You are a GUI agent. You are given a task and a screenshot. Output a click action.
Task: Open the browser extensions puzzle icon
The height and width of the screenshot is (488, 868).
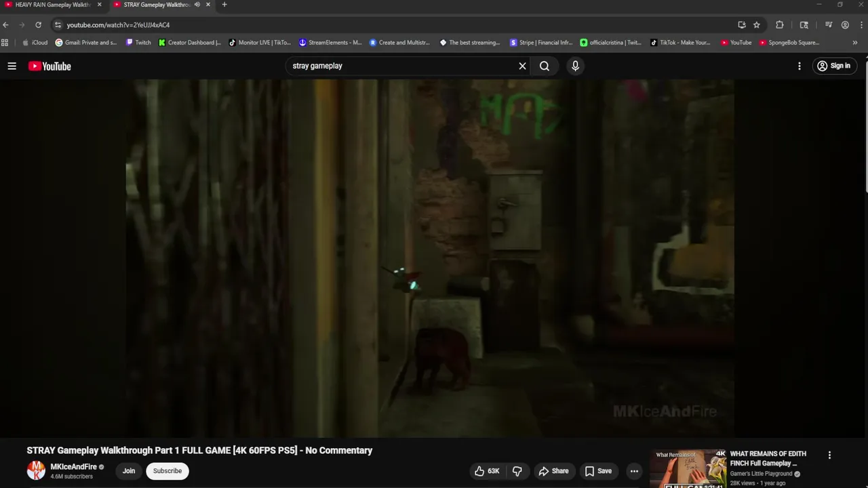780,25
